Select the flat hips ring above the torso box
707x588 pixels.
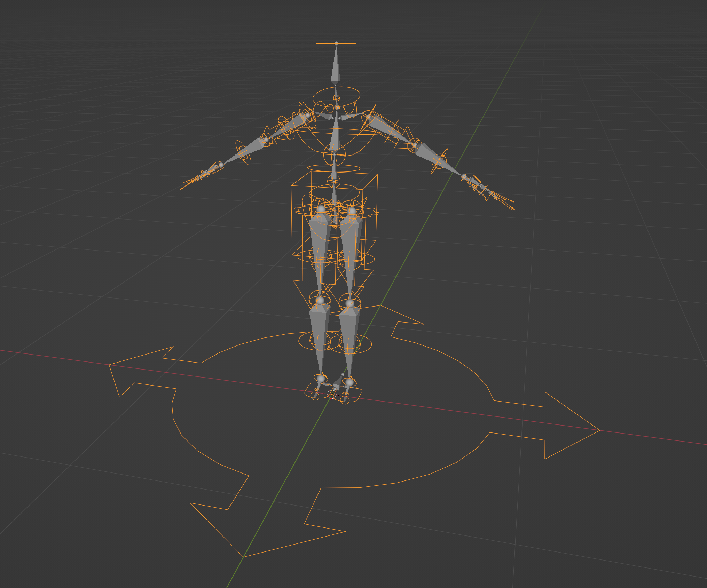tap(334, 168)
